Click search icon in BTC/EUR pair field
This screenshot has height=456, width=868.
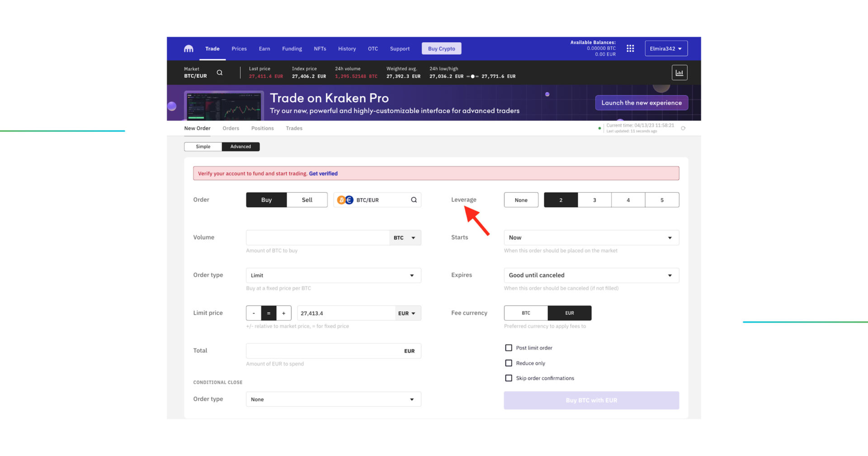414,200
